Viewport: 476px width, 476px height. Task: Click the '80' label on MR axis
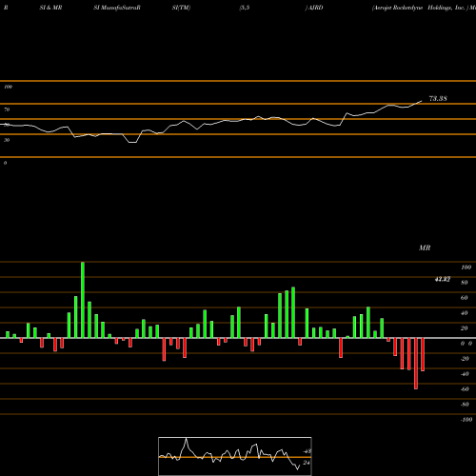pos(465,283)
